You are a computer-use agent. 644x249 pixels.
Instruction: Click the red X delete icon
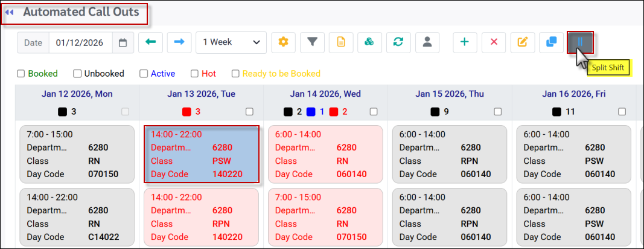click(x=494, y=42)
